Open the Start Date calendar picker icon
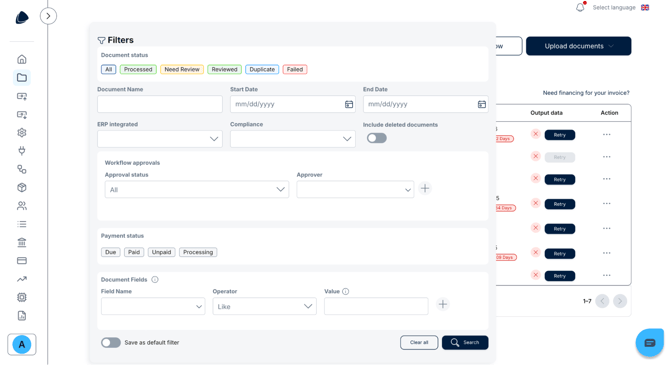 [x=349, y=104]
